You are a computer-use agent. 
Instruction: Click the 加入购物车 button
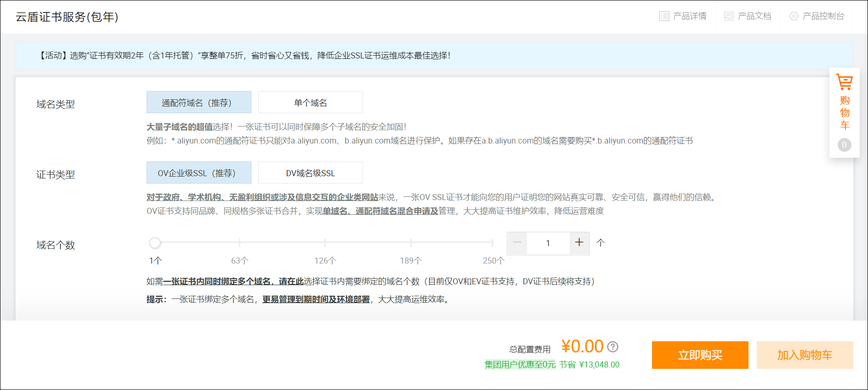tap(805, 355)
